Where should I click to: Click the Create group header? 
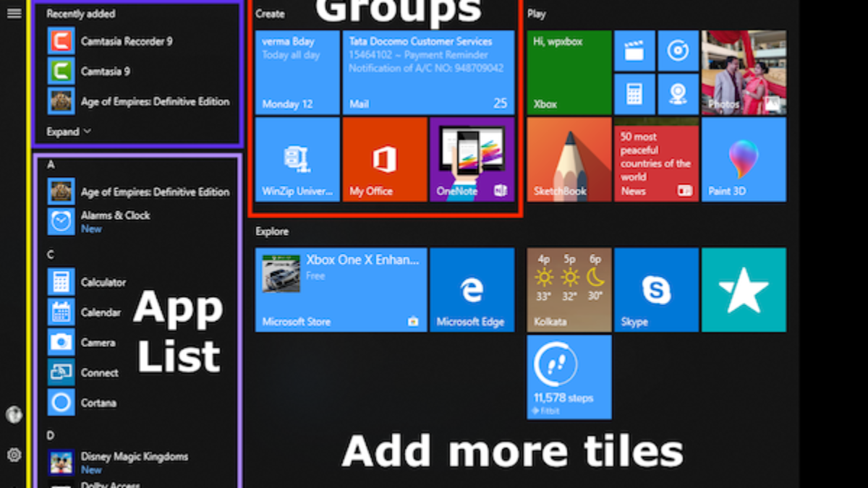(270, 14)
